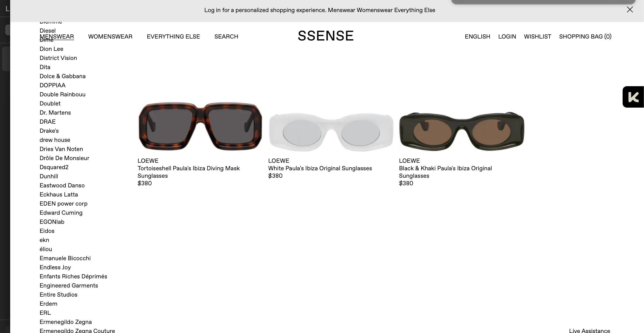Open White Paula's Ibiza Original Sunglasses title

(320, 168)
